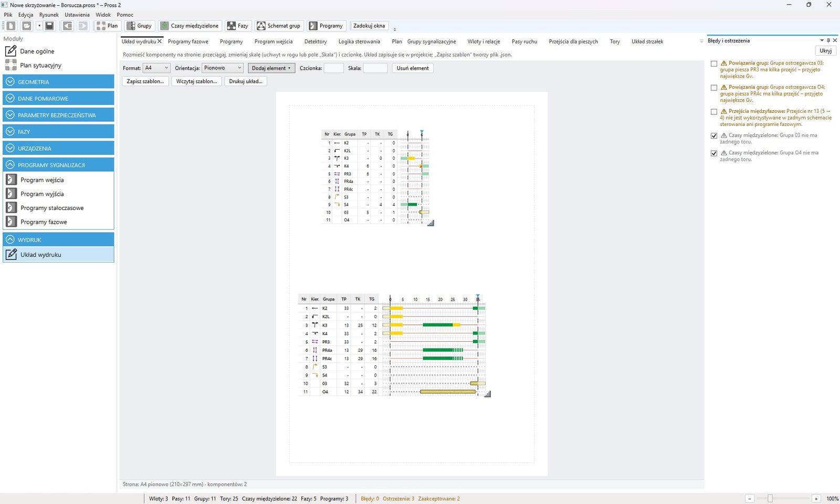Expand the GEOMETRIA section

58,82
